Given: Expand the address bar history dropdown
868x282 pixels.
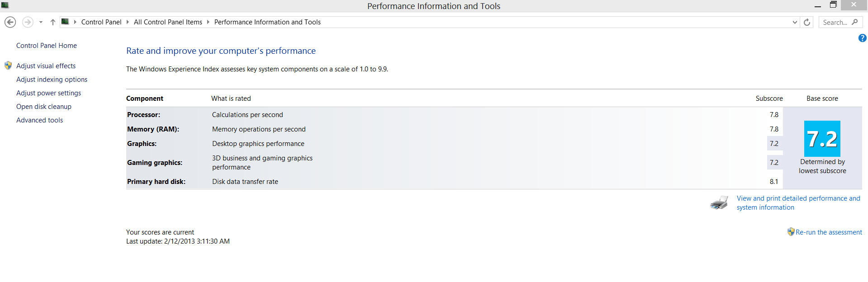Looking at the screenshot, I should (x=795, y=22).
